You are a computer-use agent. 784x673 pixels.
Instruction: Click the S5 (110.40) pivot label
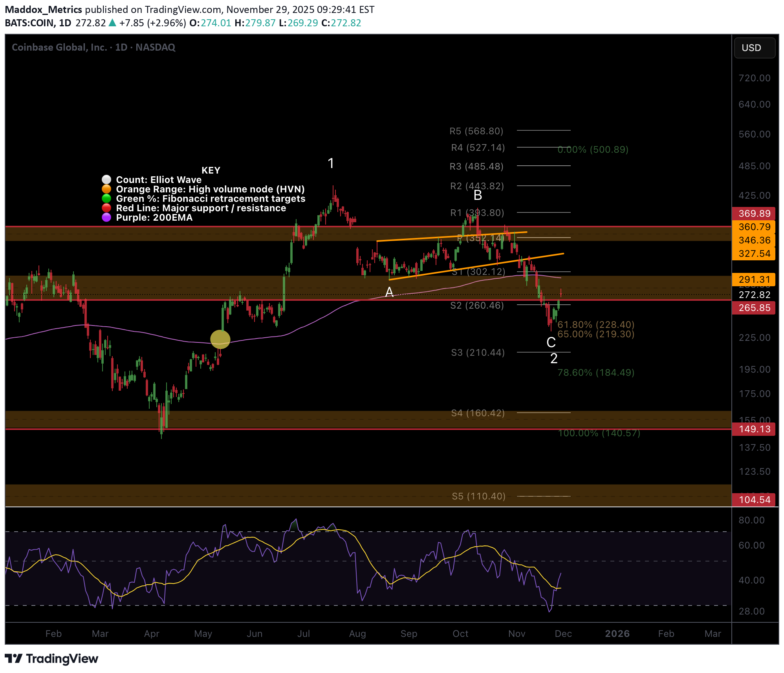[478, 496]
